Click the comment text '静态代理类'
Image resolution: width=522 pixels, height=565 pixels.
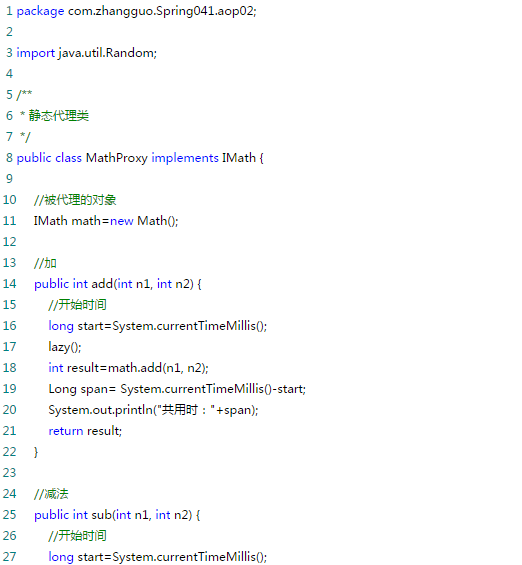pos(59,116)
